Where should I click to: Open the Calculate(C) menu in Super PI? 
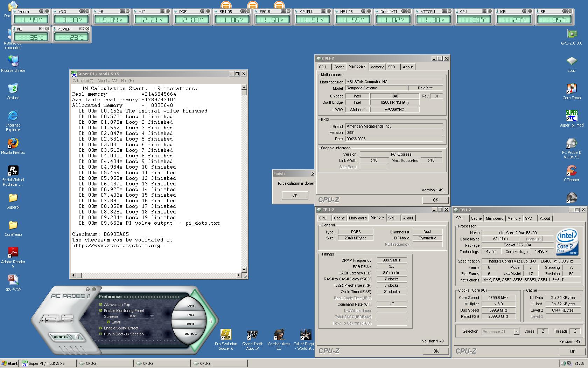click(x=83, y=81)
